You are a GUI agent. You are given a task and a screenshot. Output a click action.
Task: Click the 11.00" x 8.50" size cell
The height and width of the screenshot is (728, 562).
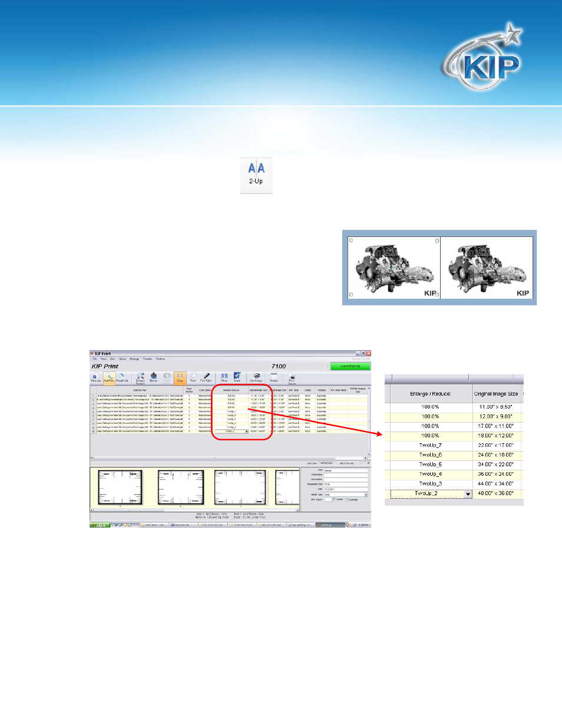point(496,407)
